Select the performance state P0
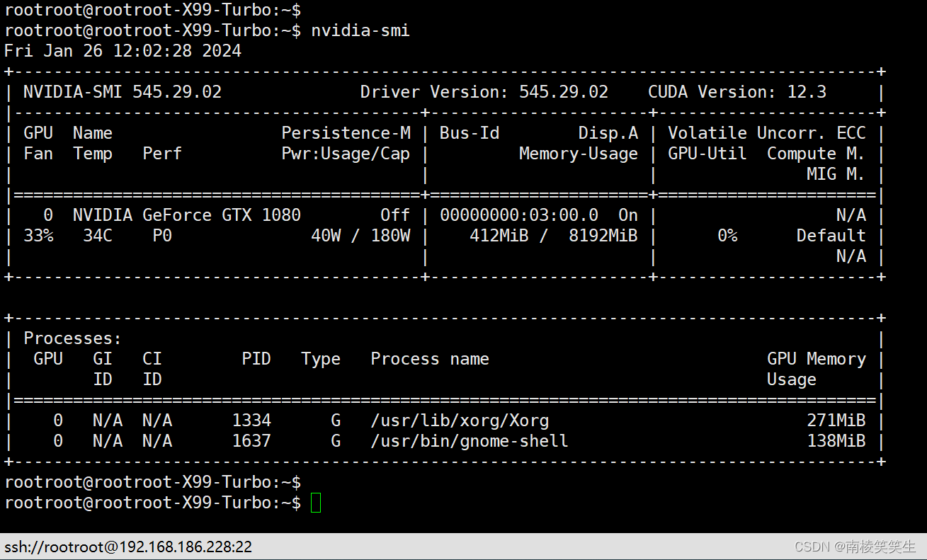Viewport: 927px width, 560px height. tap(162, 236)
